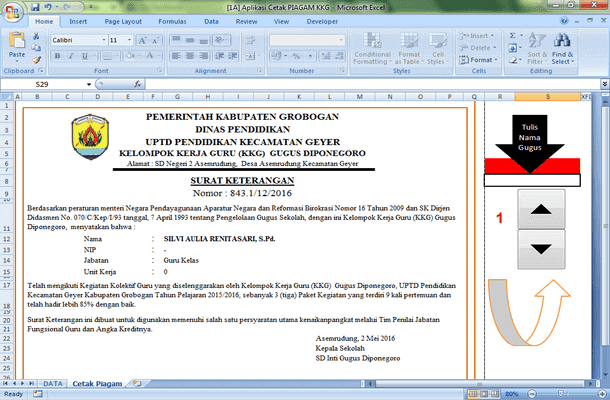Open the Insert Function fx button

(137, 84)
